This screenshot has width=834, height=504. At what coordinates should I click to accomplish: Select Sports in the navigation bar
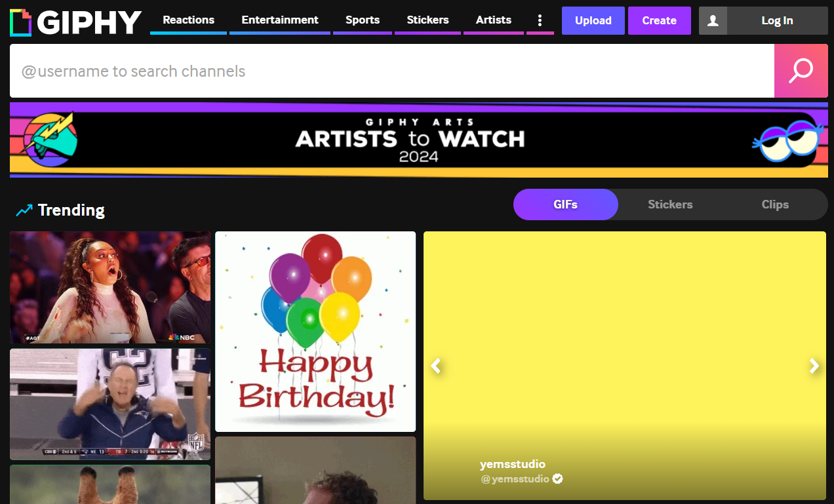click(363, 20)
